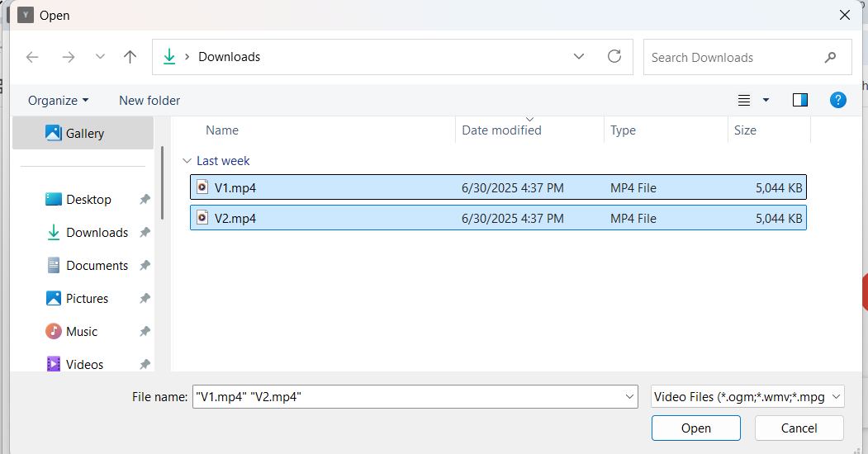Refresh the Downloads folder listing
Image resolution: width=868 pixels, height=454 pixels.
614,56
